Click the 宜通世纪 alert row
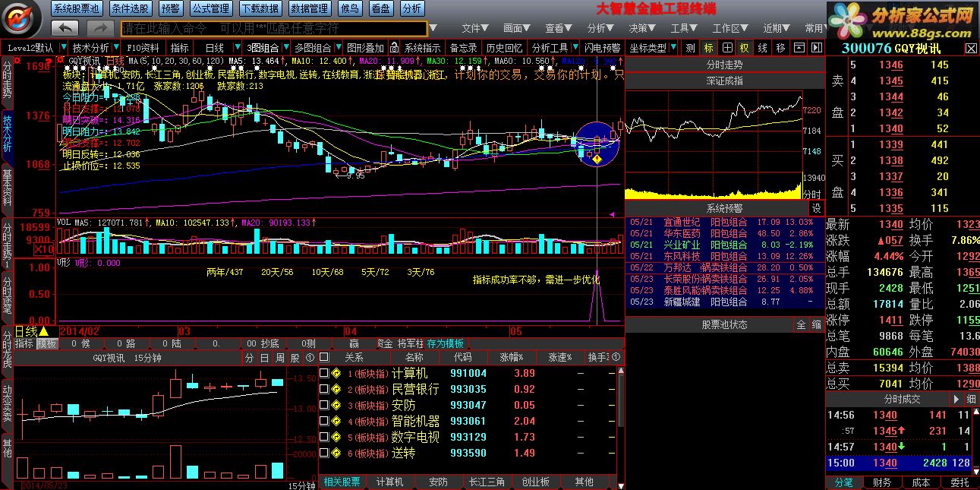Viewport: 980px width, 490px height. tap(725, 223)
